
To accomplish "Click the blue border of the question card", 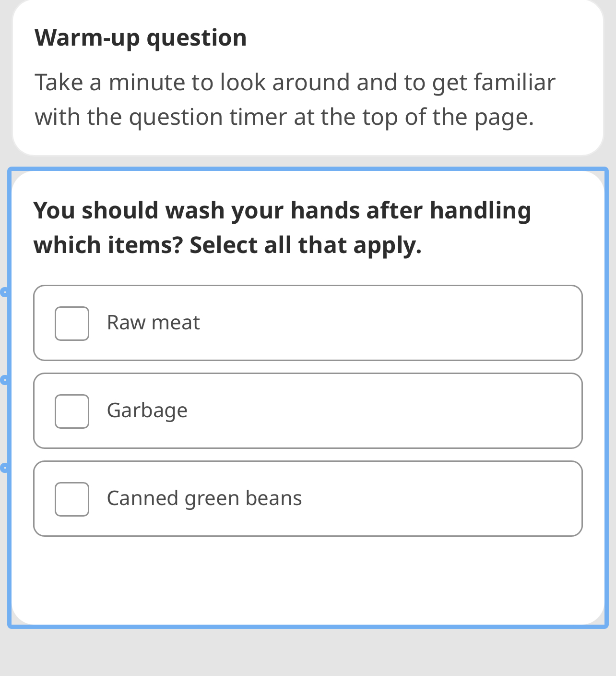I will [x=308, y=169].
